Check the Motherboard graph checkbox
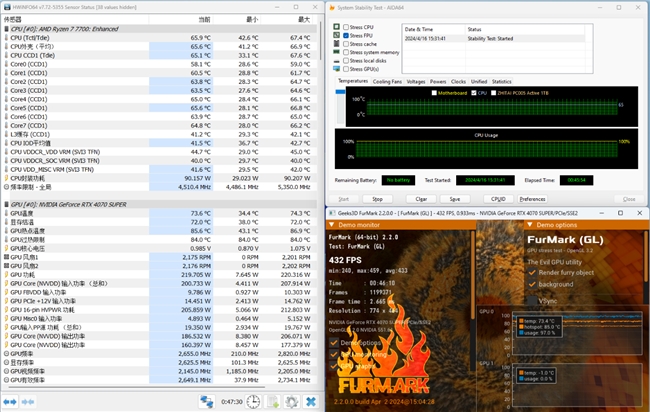 (434, 93)
